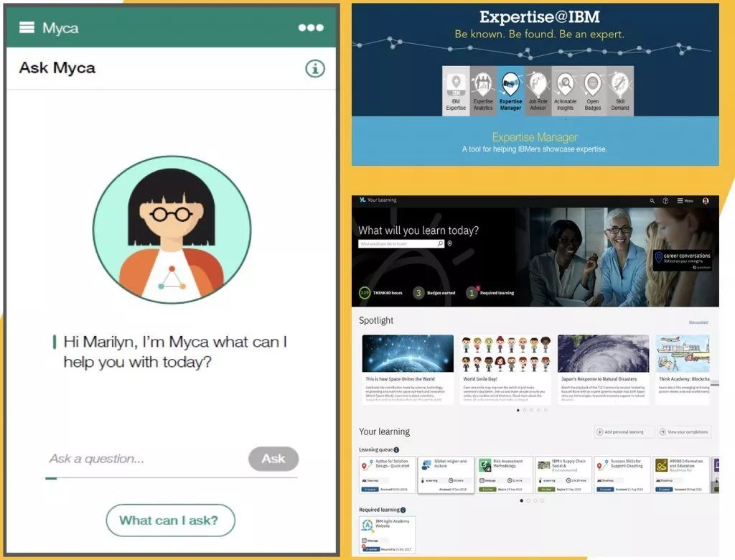Open 'Success Skills for Support: Coaching' card
Image resolution: width=735 pixels, height=560 pixels.
622,475
